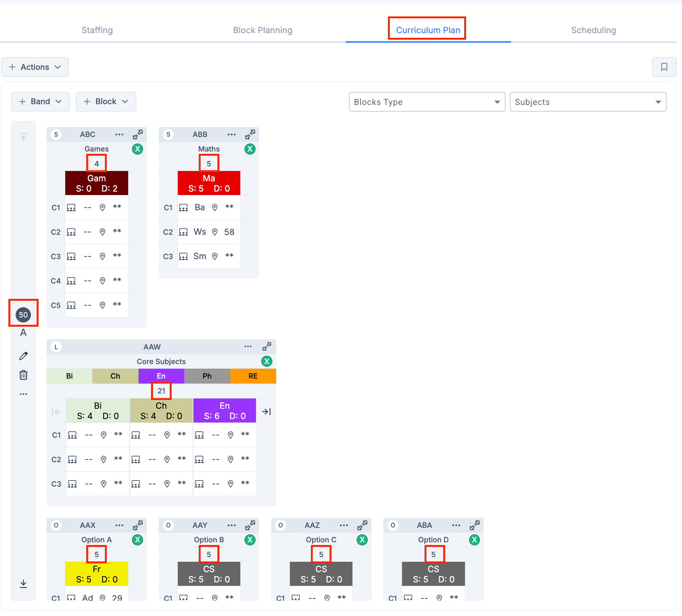Click the students icon in ABB row C1

point(183,207)
